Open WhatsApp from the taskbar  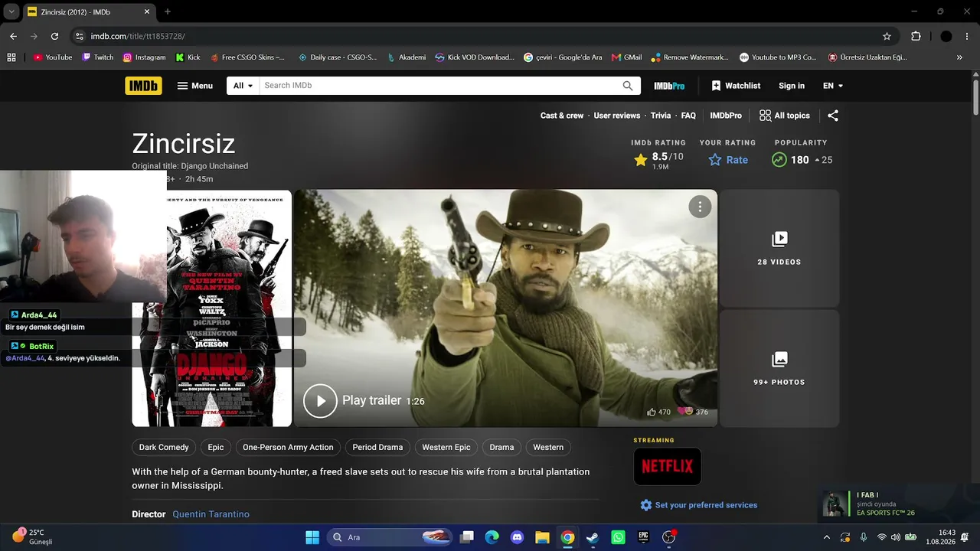pos(618,537)
